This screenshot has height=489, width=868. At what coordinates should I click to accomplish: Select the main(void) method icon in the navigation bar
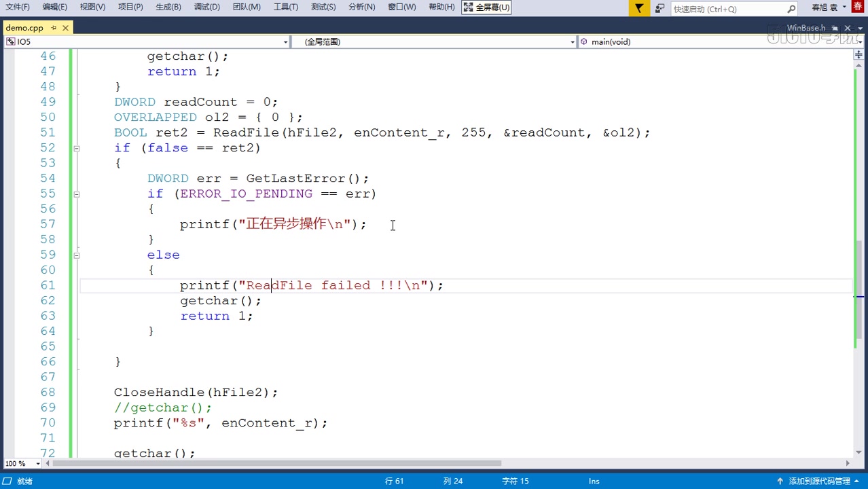[x=583, y=41]
